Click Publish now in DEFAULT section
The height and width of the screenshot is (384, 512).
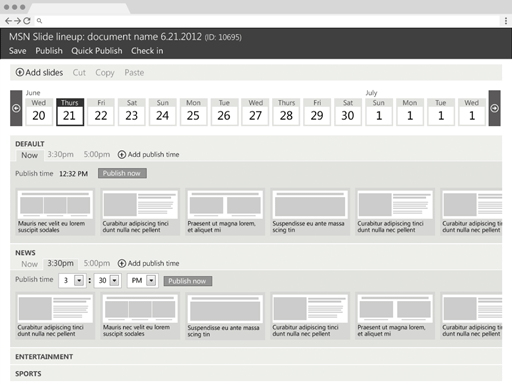click(122, 173)
